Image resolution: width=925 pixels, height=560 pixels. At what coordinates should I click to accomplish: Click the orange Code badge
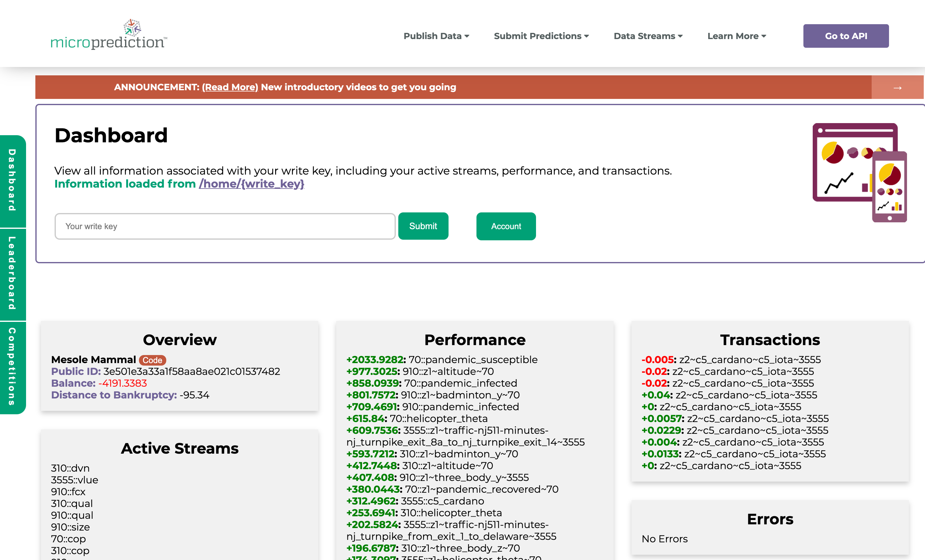click(152, 360)
